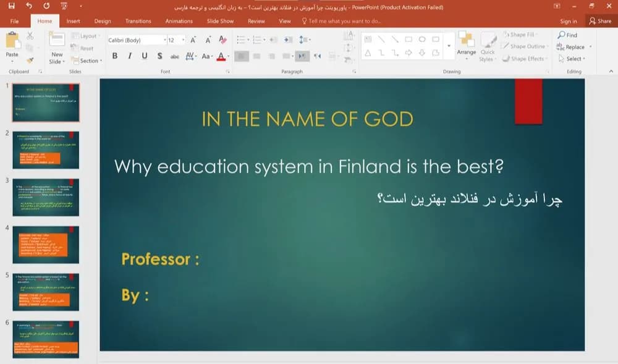618x364 pixels.
Task: Click the 'Tell me what you want to do' box
Action: [x=341, y=21]
